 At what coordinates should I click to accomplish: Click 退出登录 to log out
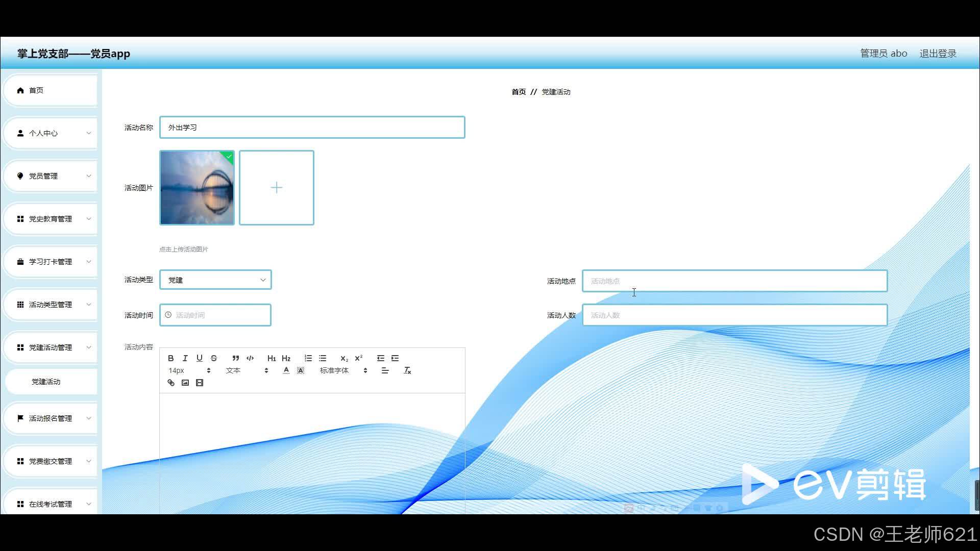pos(938,54)
